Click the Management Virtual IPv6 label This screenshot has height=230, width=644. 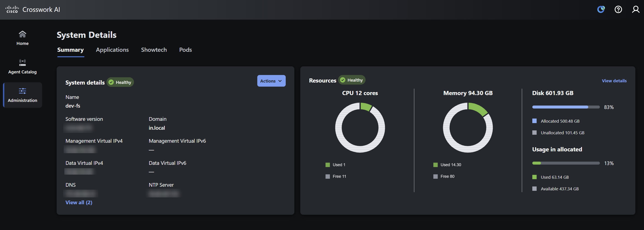(177, 141)
